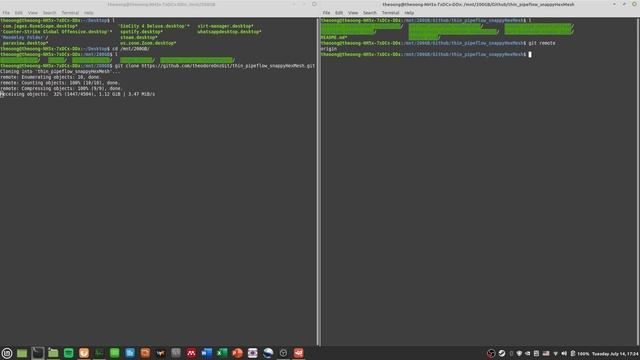Viewport: 640px width, 360px height.
Task: Open the removable drives tray icon
Action: pos(527,353)
